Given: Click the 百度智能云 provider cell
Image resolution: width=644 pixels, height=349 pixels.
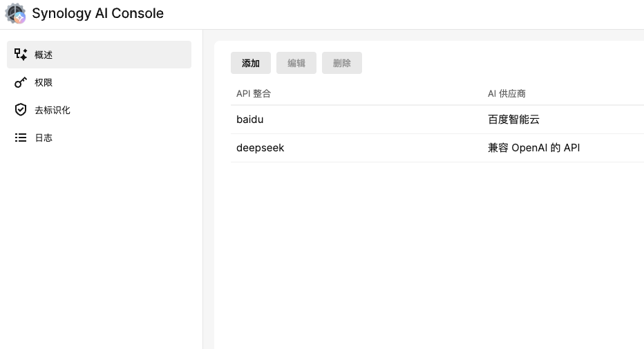Looking at the screenshot, I should (x=513, y=120).
